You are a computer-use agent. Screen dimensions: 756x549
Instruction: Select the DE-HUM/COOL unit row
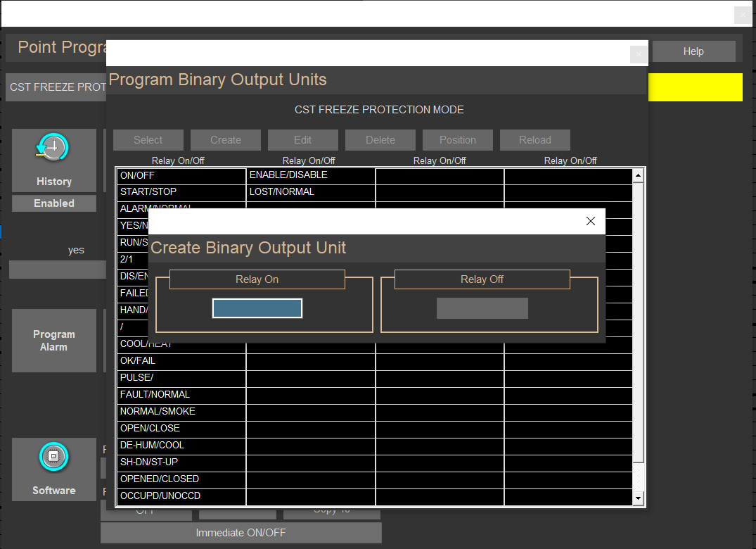(x=181, y=446)
